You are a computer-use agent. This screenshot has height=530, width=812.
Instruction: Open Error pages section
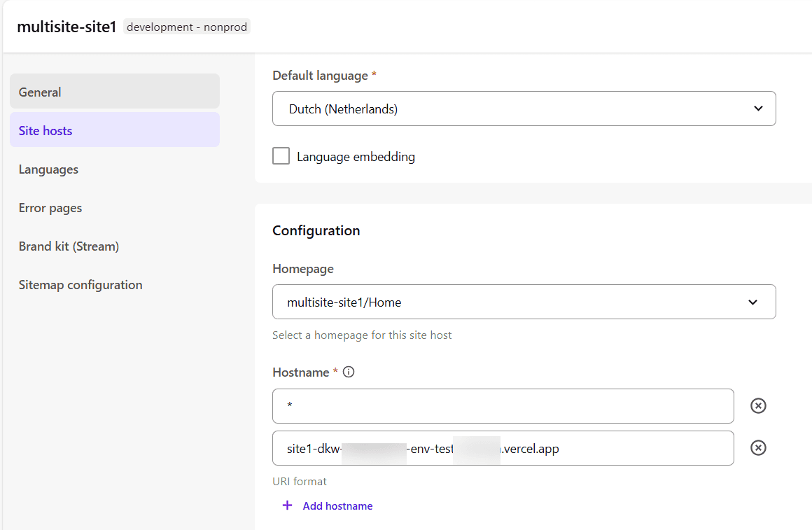click(50, 208)
